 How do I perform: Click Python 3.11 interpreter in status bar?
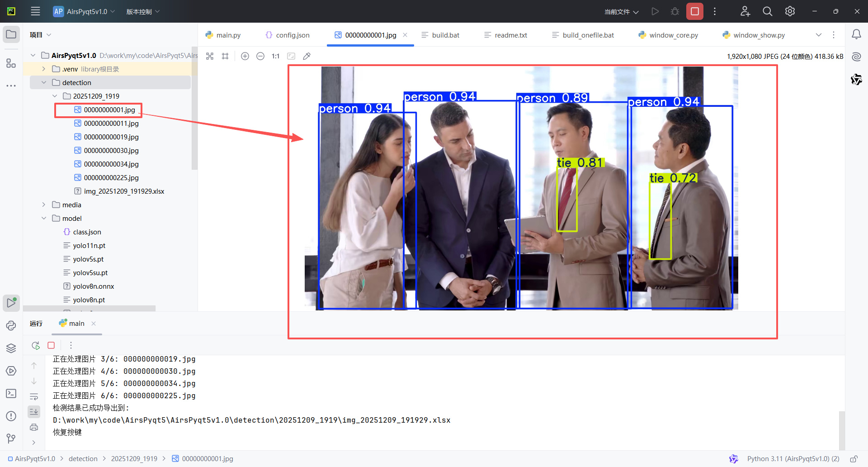pos(793,458)
